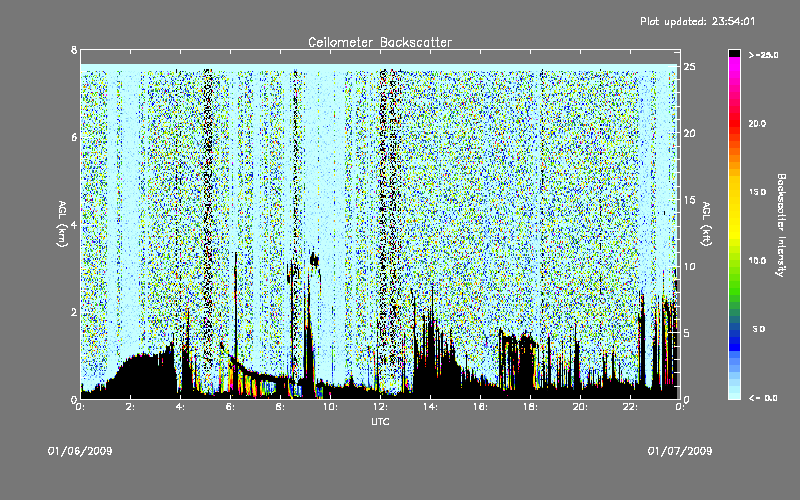Screen dimensions: 800x500
Task: Click the '8' tick on the km axis
Action: click(74, 50)
